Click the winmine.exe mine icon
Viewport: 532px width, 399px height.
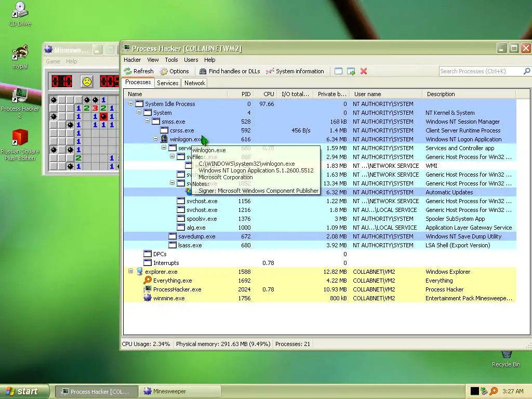click(x=148, y=298)
